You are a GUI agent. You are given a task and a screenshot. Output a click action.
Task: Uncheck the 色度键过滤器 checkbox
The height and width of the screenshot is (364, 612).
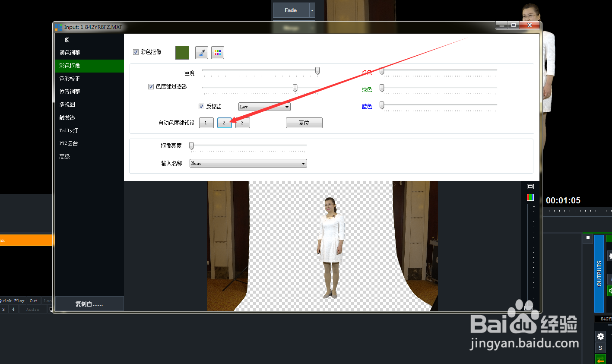pyautogui.click(x=151, y=86)
